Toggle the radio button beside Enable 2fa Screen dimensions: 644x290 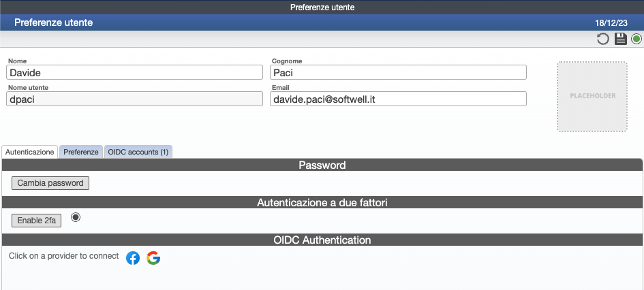pyautogui.click(x=75, y=217)
